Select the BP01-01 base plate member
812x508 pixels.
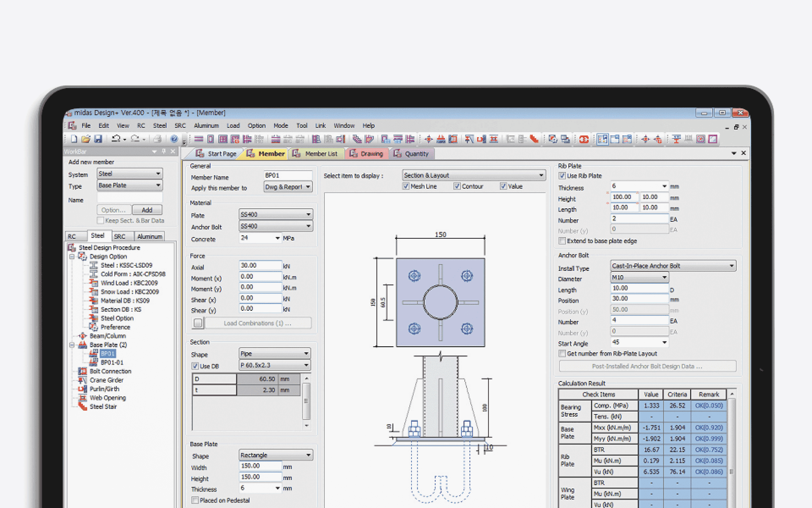[112, 362]
